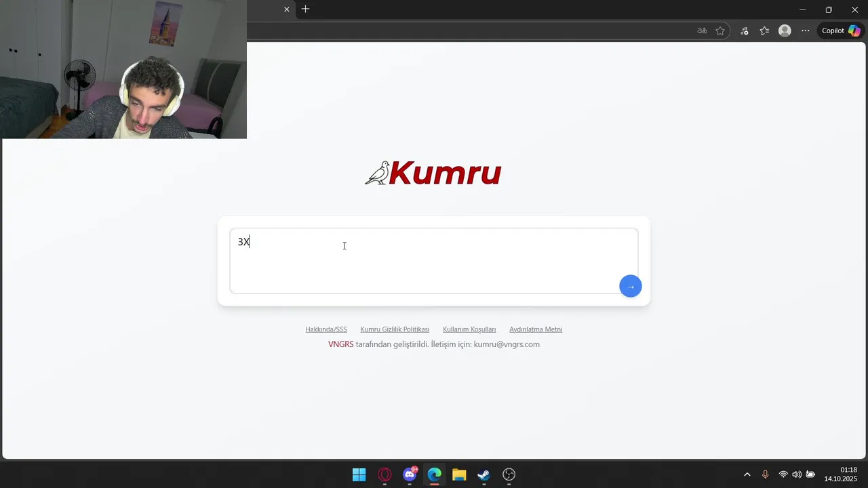This screenshot has height=488, width=868.
Task: Open the Aydınlatma Metni link
Action: (536, 329)
